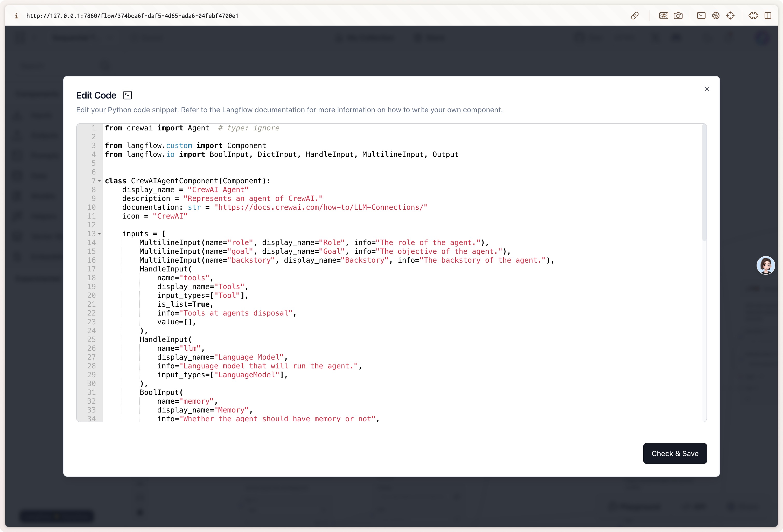Screen dimensions: 783x532
Task: Click the address bar URL
Action: (132, 16)
